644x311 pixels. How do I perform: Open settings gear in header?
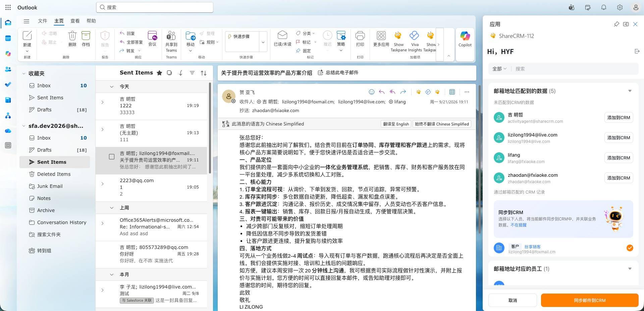pos(620,7)
